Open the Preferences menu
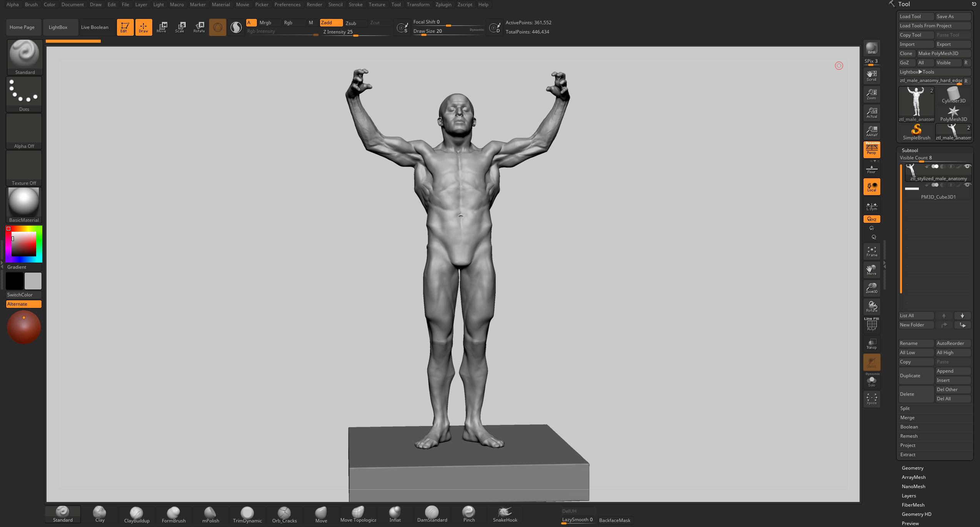This screenshot has width=980, height=527. [287, 5]
